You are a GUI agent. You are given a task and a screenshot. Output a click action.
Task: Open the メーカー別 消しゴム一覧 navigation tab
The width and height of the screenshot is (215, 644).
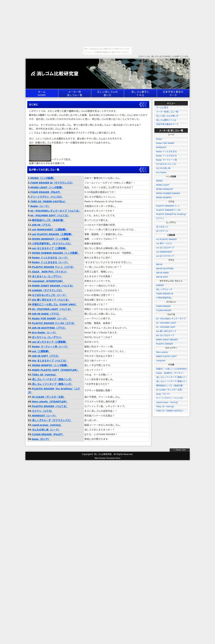(75, 93)
